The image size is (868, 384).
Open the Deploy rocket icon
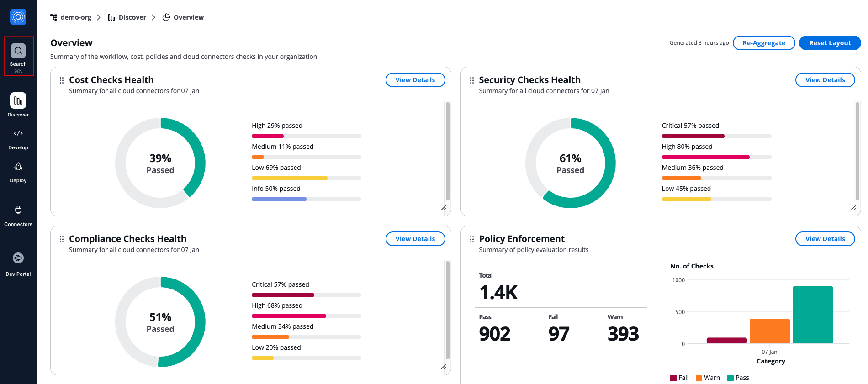[x=18, y=167]
